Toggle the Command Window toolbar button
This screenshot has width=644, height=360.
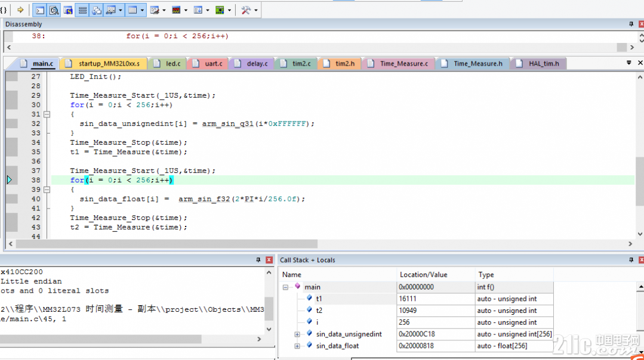pyautogui.click(x=40, y=10)
